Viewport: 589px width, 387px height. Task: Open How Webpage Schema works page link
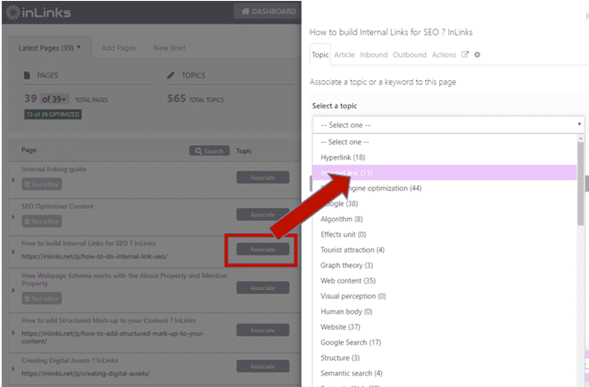click(x=124, y=280)
